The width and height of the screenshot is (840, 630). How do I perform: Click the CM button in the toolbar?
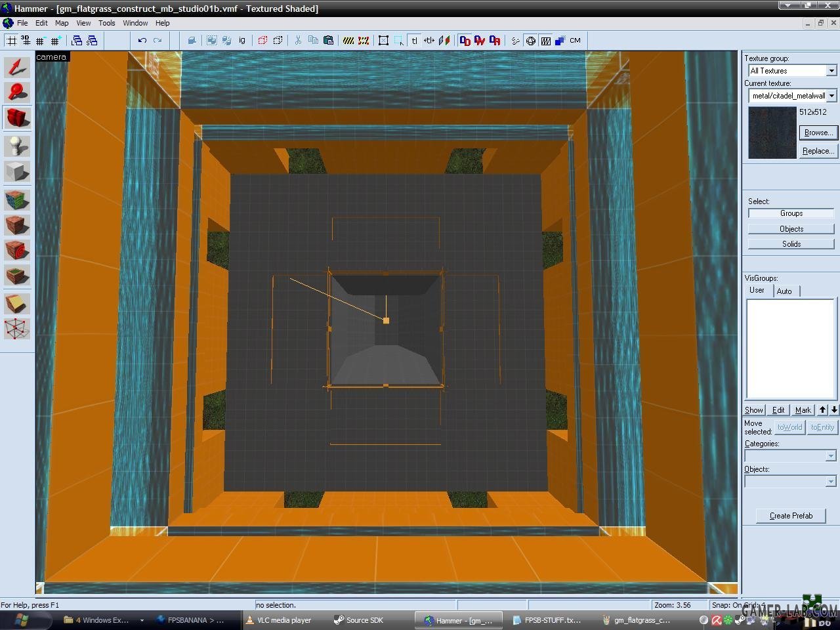[575, 41]
